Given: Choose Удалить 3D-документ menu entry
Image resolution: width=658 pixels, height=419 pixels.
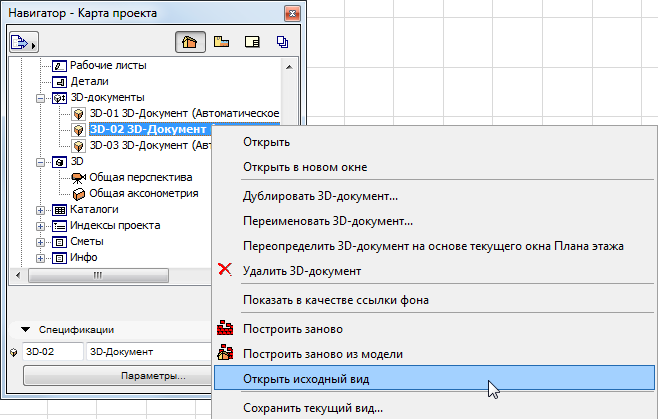Looking at the screenshot, I should coord(434,271).
